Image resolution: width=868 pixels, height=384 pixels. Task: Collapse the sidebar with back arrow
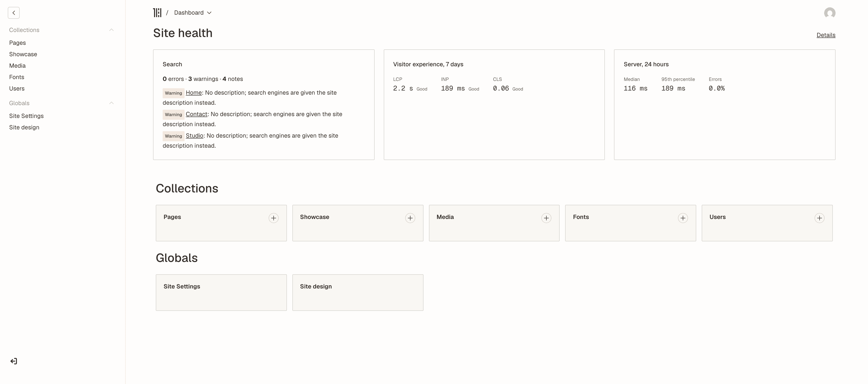coord(14,13)
